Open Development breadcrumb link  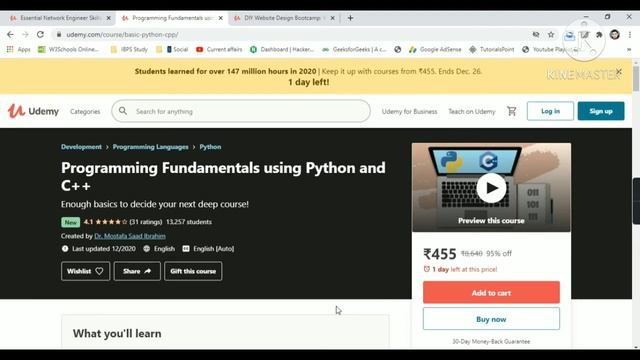81,147
